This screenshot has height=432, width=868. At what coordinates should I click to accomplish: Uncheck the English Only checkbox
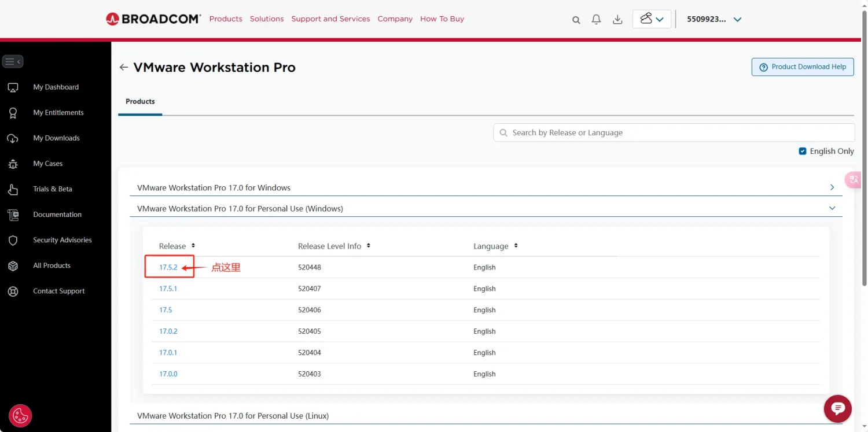coord(803,151)
